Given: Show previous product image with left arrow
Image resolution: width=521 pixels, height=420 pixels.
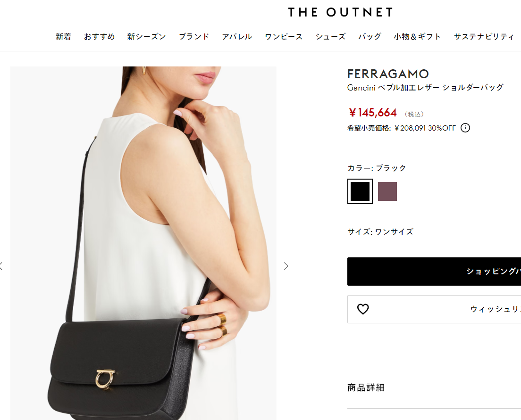Looking at the screenshot, I should point(2,266).
